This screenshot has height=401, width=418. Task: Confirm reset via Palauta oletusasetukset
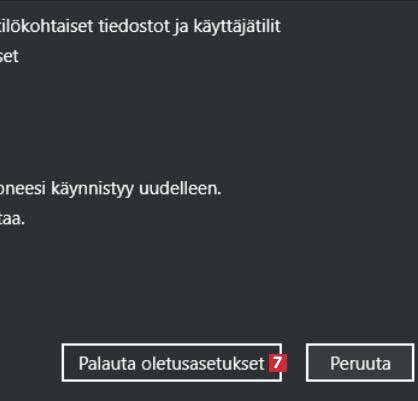[172, 363]
